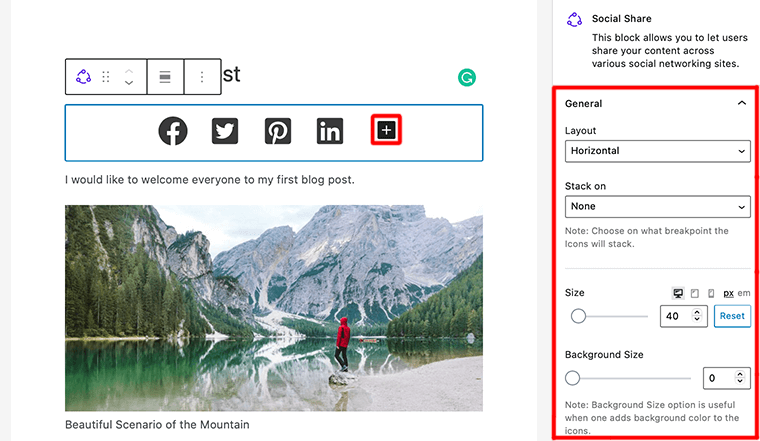The width and height of the screenshot is (760, 441).
Task: Click the block drag handle icon
Action: (x=106, y=77)
